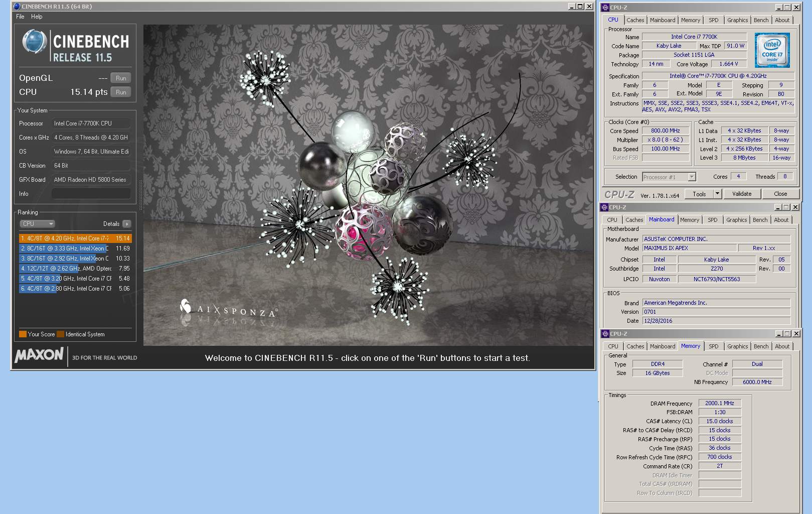Select SPD tab in Memory CPU-Z window

(x=714, y=346)
